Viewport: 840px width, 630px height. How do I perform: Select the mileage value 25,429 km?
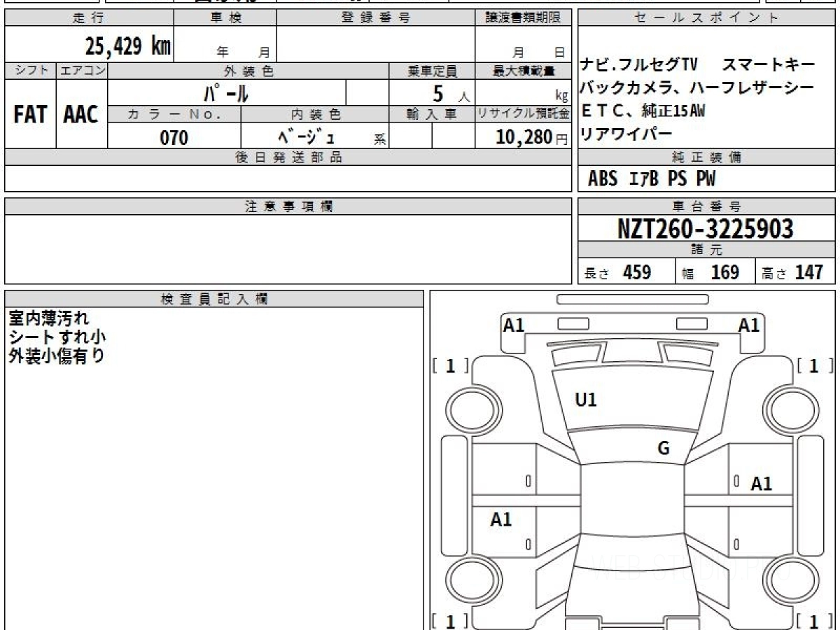pyautogui.click(x=127, y=46)
